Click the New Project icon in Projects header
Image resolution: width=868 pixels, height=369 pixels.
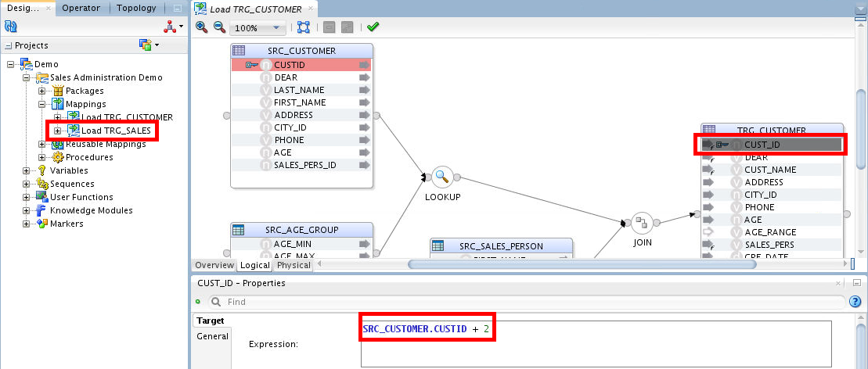pyautogui.click(x=145, y=45)
